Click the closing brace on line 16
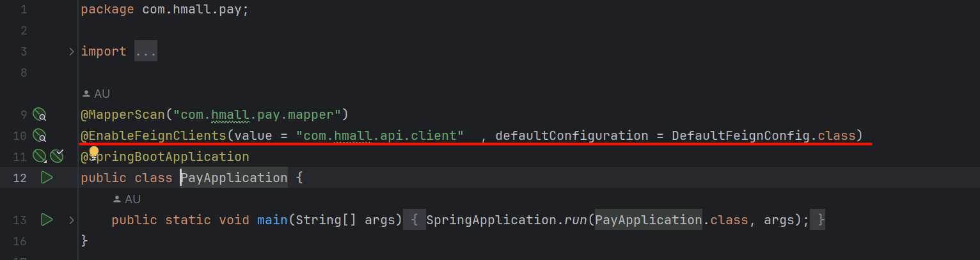The width and height of the screenshot is (980, 260). 84,241
